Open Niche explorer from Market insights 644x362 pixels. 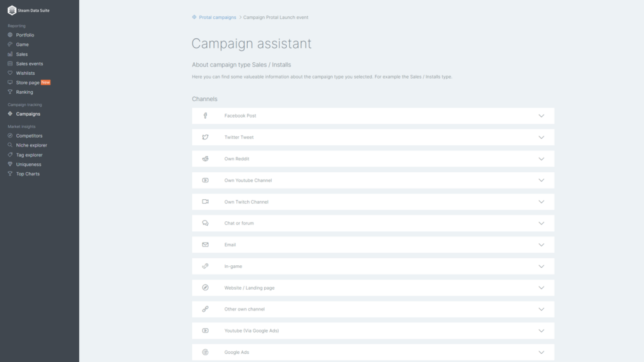31,145
